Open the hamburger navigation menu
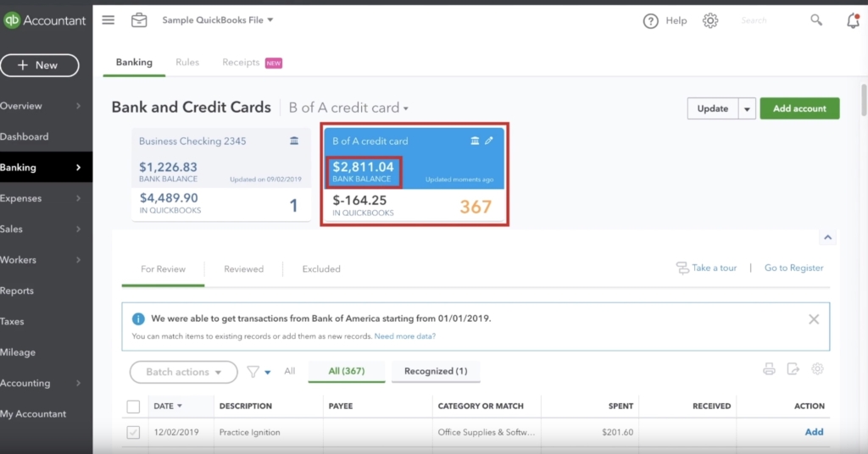Viewport: 868px width, 454px height. 108,20
